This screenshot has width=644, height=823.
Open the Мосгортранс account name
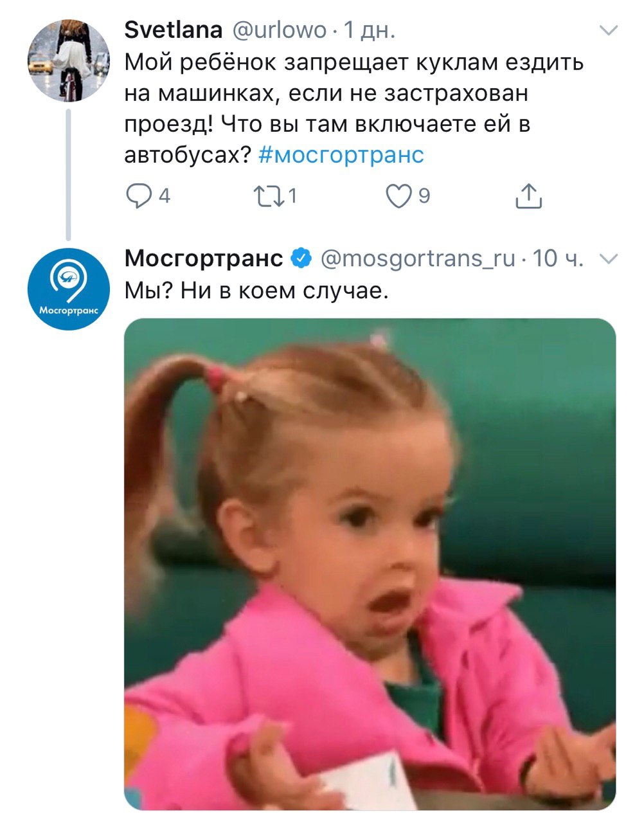[x=204, y=258]
